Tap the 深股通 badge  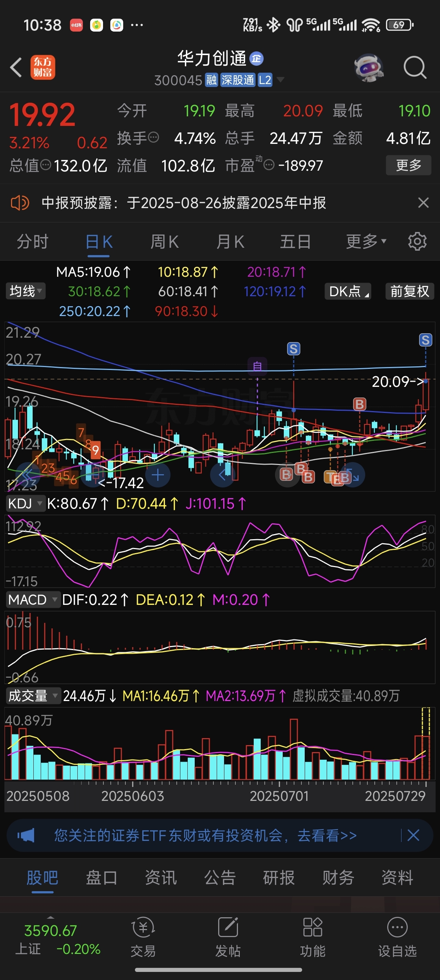(x=238, y=80)
